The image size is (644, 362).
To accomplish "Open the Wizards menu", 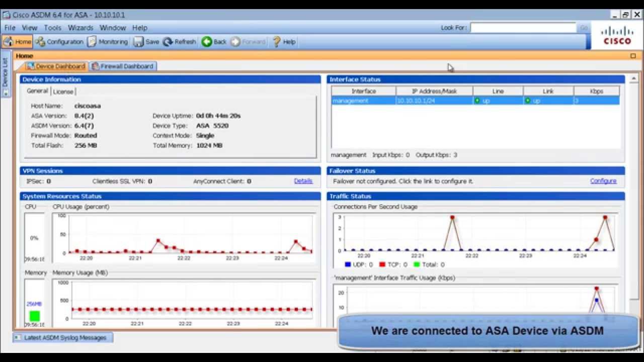I will (80, 28).
